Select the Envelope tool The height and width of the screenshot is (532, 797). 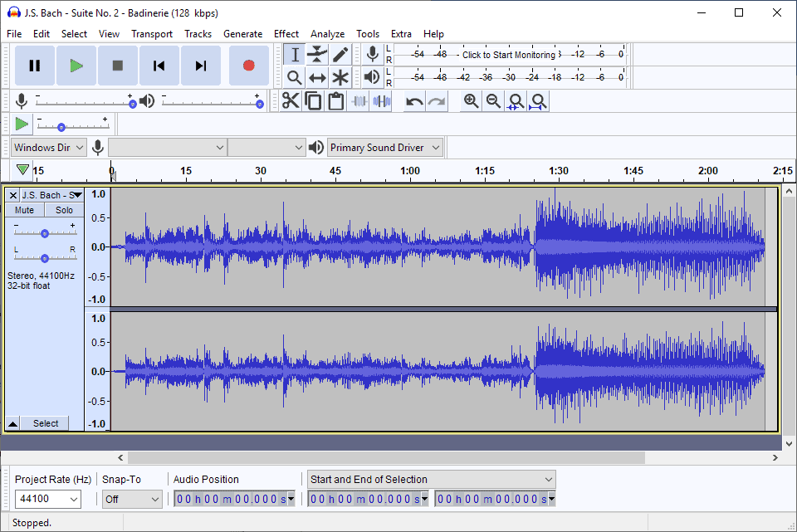click(x=317, y=54)
